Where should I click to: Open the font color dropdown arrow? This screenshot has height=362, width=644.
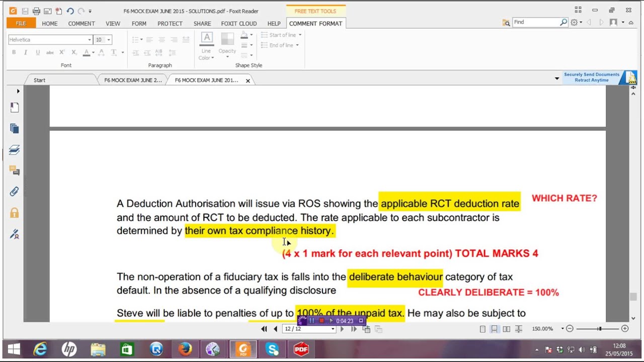coord(94,52)
